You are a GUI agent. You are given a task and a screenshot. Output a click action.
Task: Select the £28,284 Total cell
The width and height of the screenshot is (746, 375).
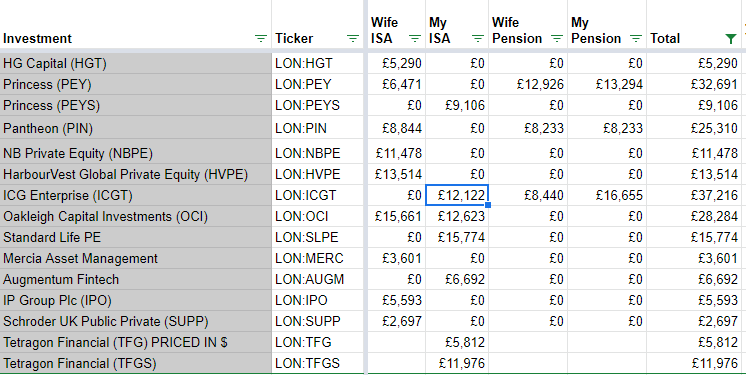tap(694, 216)
